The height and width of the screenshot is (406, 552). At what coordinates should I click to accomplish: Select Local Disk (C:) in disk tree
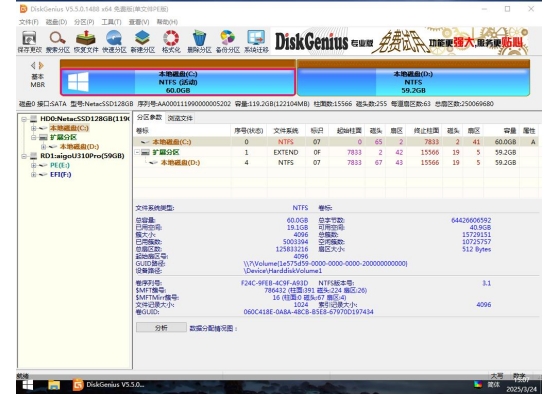[x=69, y=128]
